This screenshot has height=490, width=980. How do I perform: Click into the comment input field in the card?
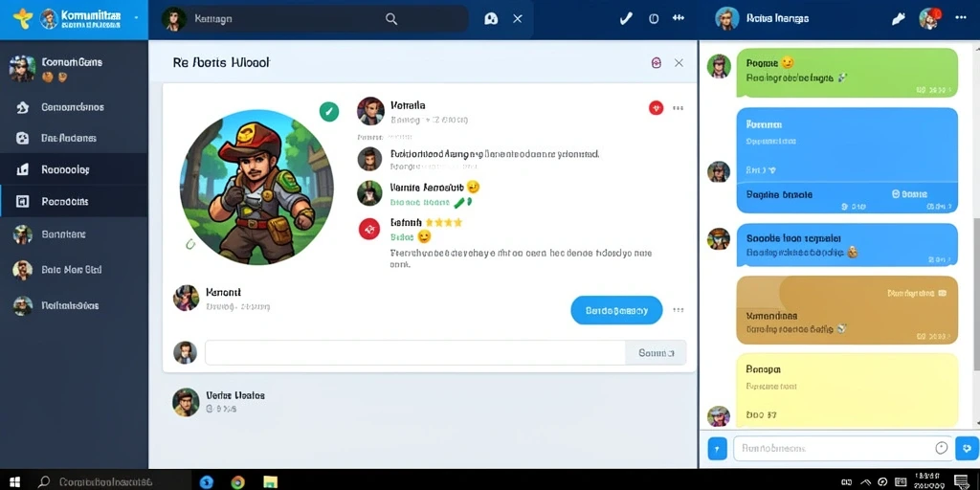pyautogui.click(x=415, y=352)
